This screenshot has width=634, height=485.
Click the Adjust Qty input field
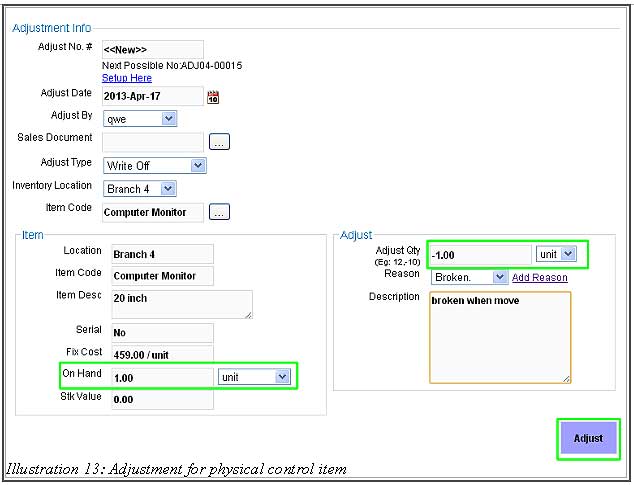coord(479,255)
